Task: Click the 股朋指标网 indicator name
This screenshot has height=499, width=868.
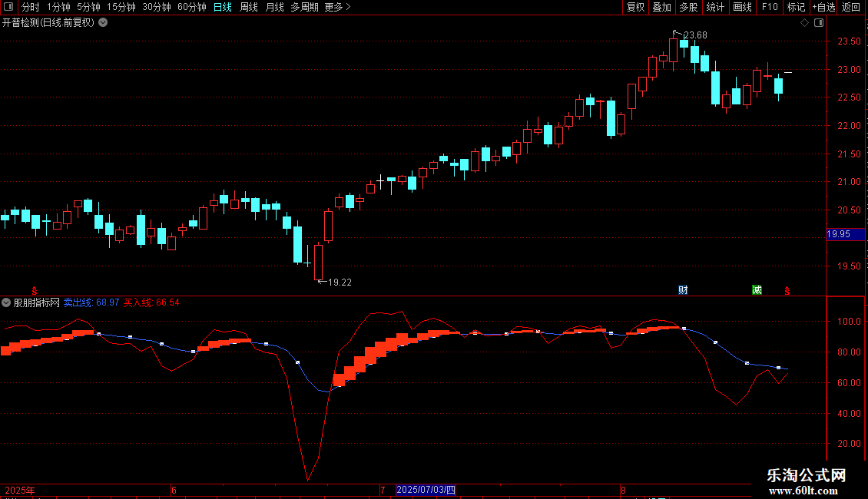Action: 37,302
